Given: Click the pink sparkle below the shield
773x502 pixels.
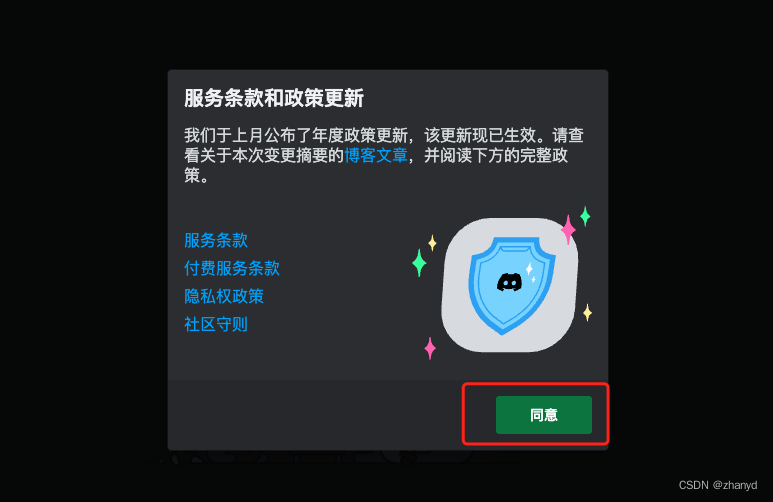Looking at the screenshot, I should coord(430,348).
